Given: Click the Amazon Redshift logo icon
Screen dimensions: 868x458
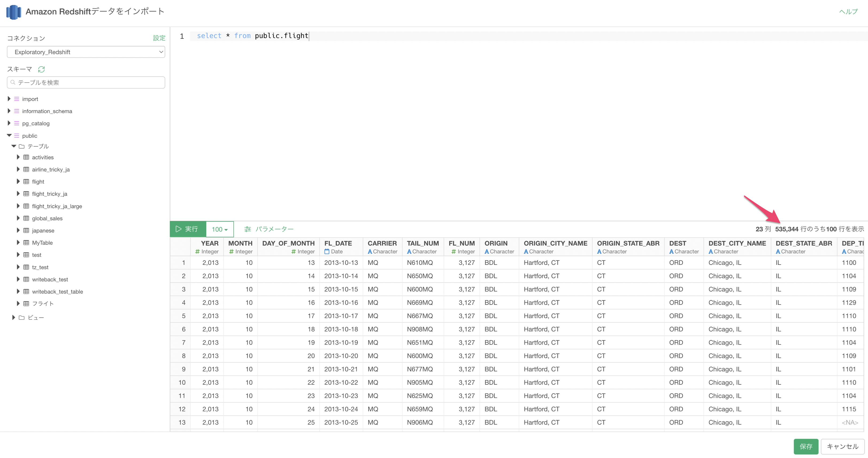Looking at the screenshot, I should [14, 12].
